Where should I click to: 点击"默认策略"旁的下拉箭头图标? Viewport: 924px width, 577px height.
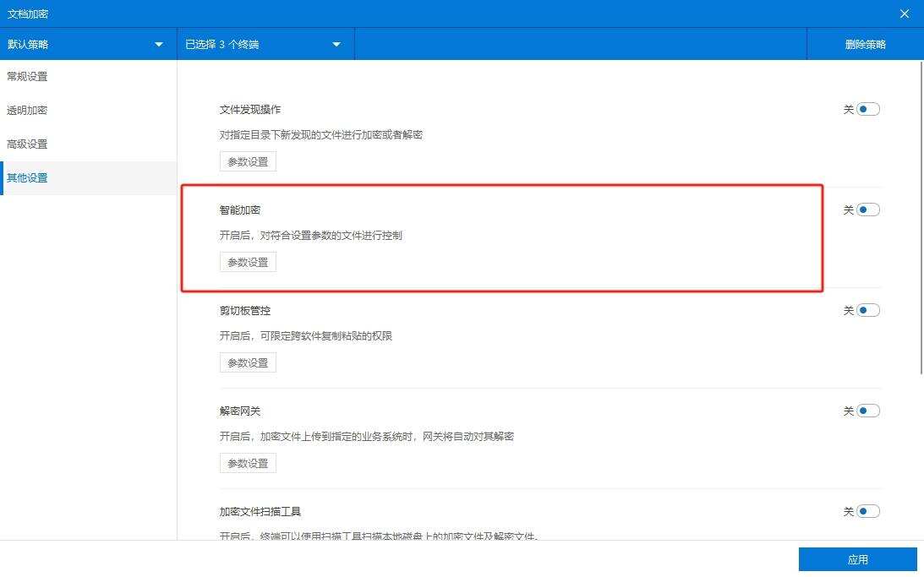[x=157, y=44]
